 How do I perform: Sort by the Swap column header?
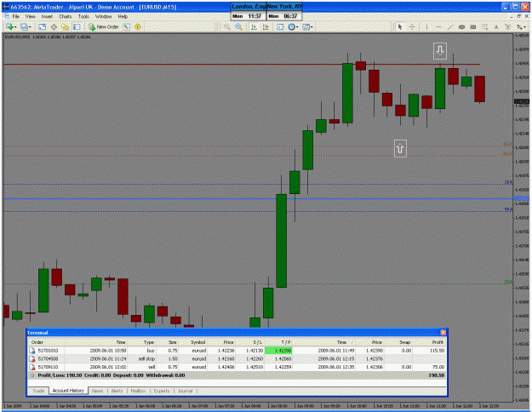click(x=405, y=342)
